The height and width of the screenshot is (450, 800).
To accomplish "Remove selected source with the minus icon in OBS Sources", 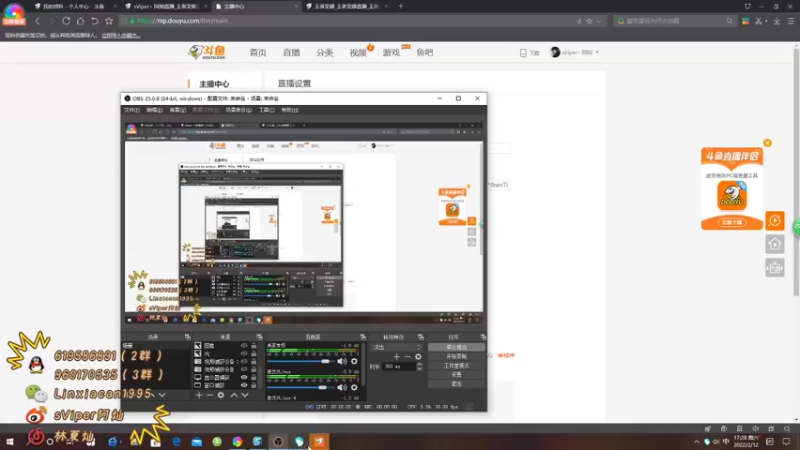I will click(210, 395).
